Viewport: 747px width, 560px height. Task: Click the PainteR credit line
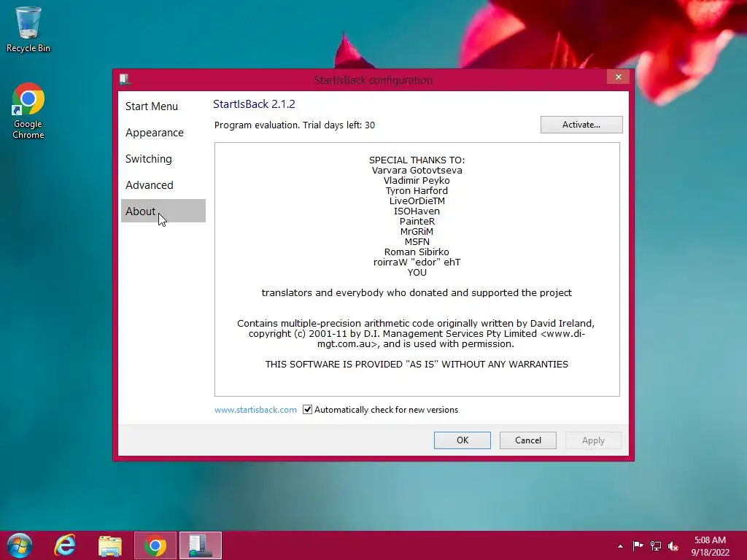click(x=417, y=222)
